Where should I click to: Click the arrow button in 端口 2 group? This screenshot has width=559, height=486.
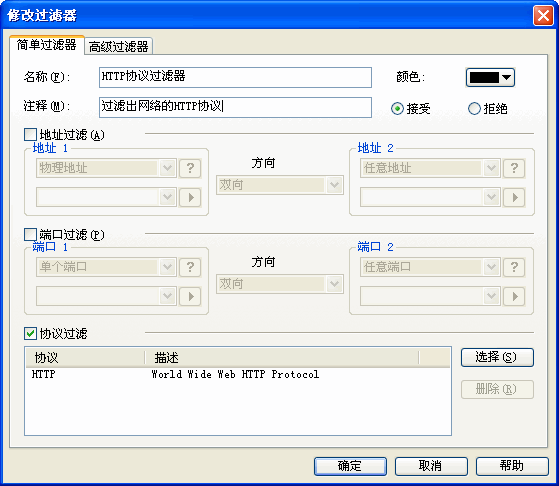point(514,296)
